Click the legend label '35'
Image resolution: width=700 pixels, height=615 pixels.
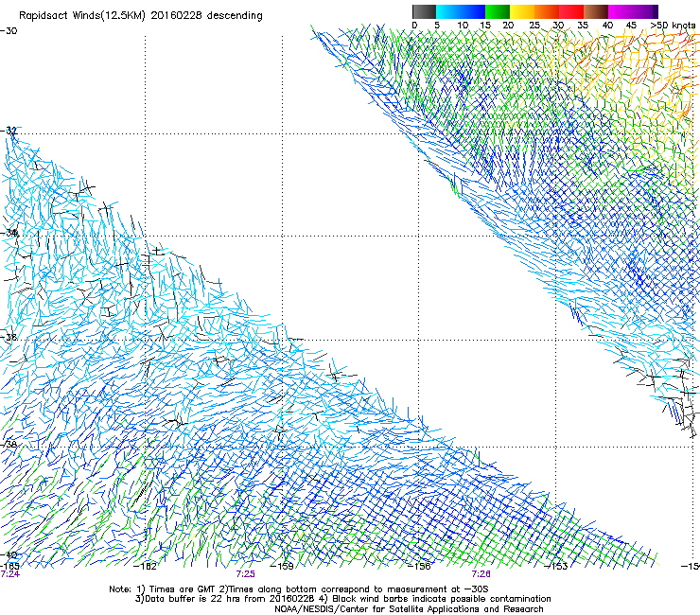click(583, 25)
